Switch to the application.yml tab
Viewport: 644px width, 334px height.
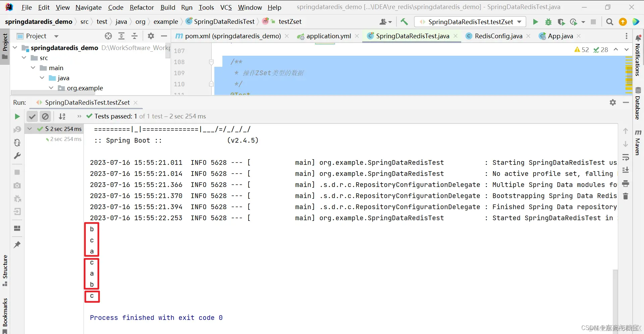[x=328, y=36]
